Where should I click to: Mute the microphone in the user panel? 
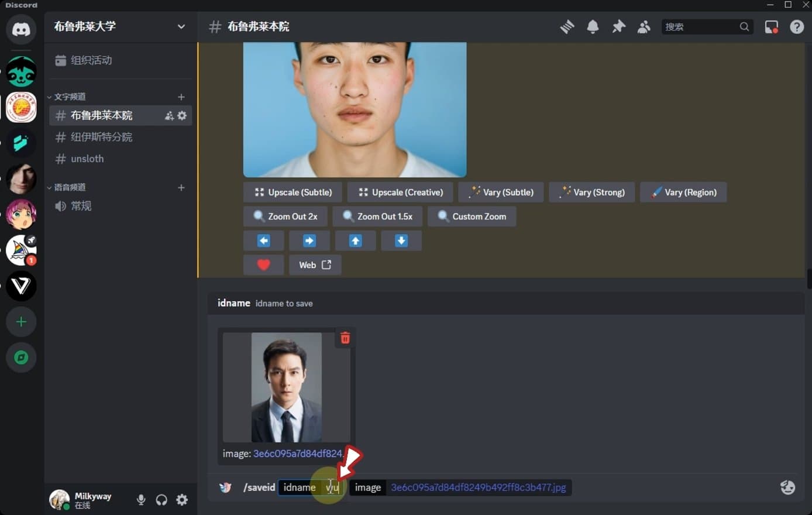pyautogui.click(x=141, y=499)
